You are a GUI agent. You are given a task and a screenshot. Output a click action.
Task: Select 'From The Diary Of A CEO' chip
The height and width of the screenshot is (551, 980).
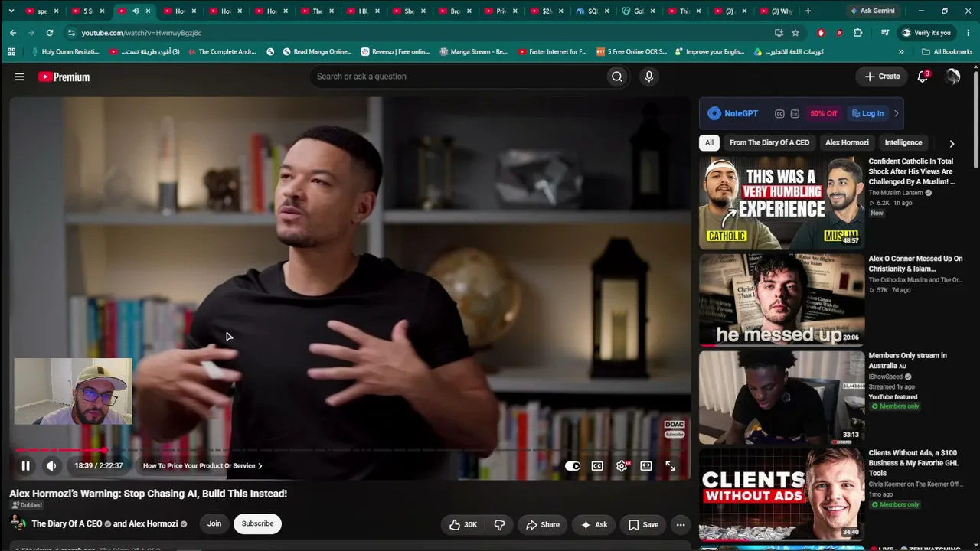coord(769,142)
